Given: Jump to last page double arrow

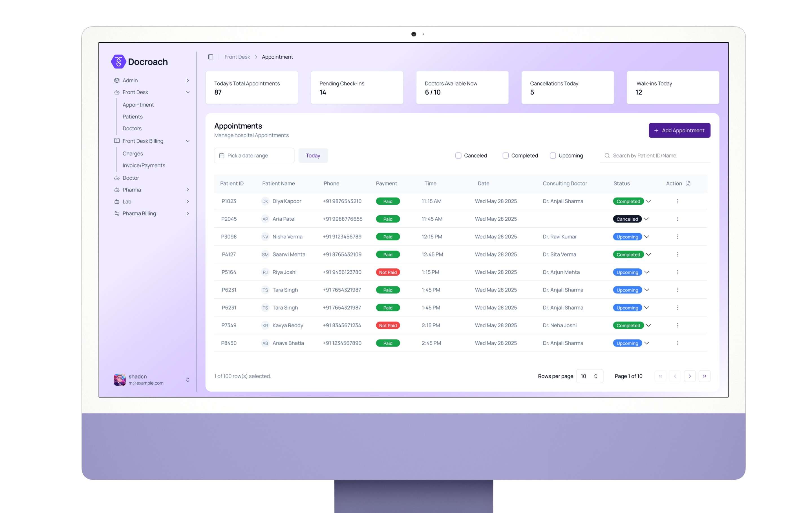Looking at the screenshot, I should click(x=704, y=376).
